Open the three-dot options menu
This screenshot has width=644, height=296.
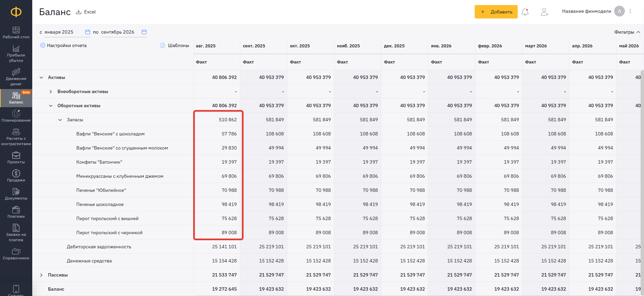coord(630,11)
